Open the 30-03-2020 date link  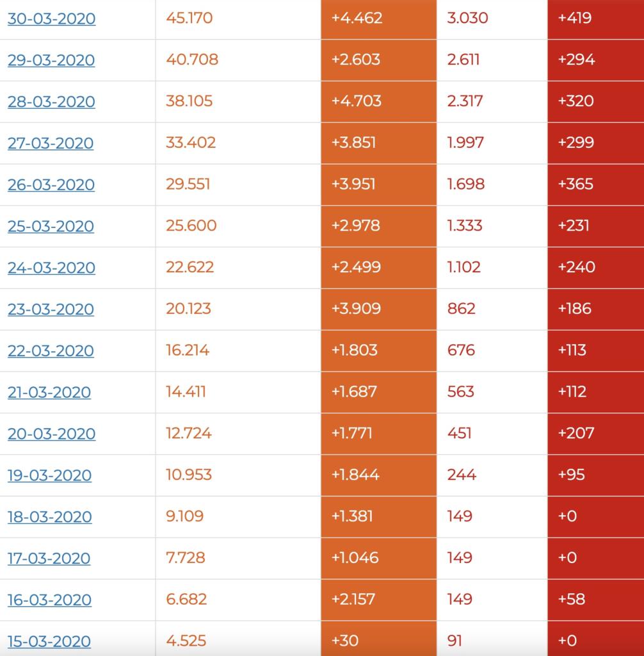(51, 19)
